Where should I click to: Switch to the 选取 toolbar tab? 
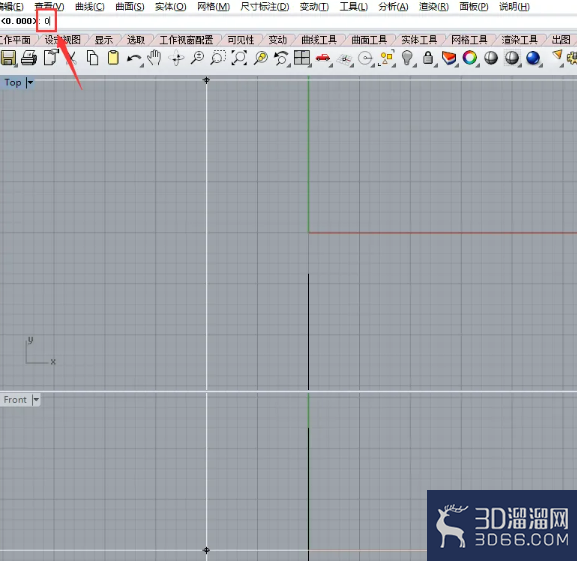point(136,40)
